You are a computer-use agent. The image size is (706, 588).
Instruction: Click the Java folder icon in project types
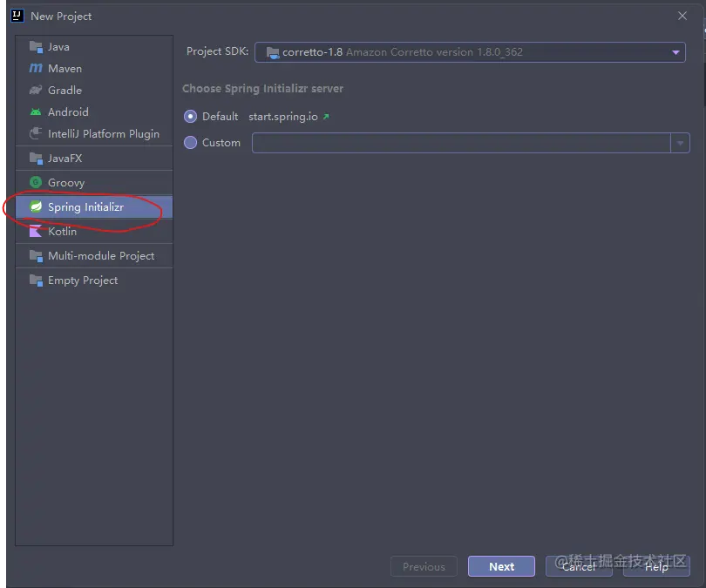coord(36,47)
